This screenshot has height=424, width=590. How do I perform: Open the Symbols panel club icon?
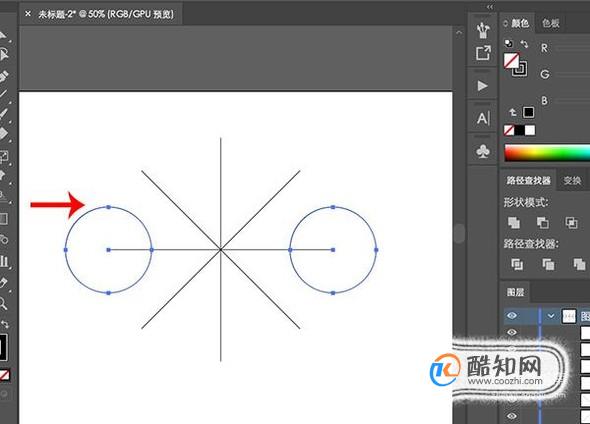click(483, 151)
